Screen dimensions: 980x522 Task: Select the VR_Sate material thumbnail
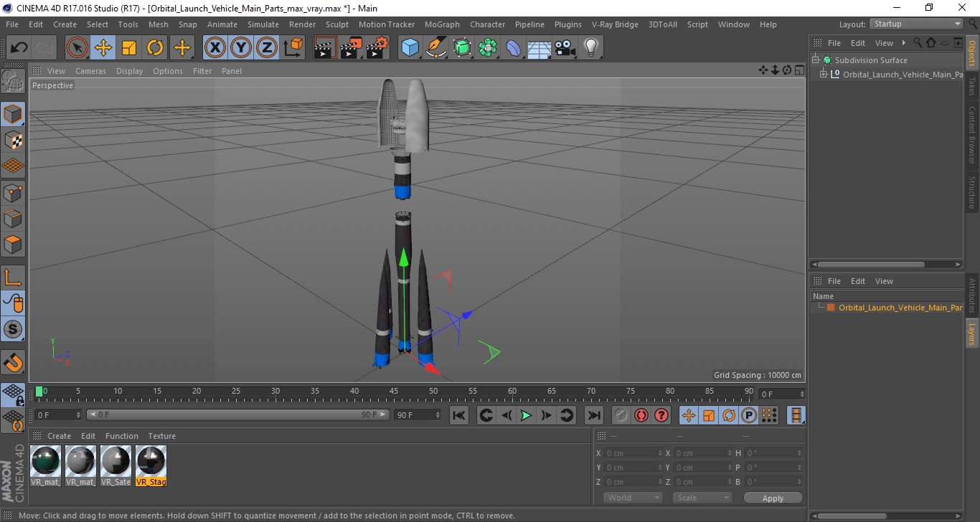click(116, 465)
